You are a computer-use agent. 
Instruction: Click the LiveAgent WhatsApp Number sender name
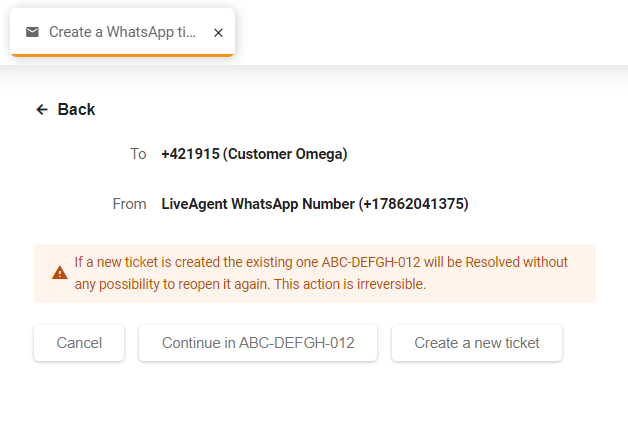(x=258, y=204)
